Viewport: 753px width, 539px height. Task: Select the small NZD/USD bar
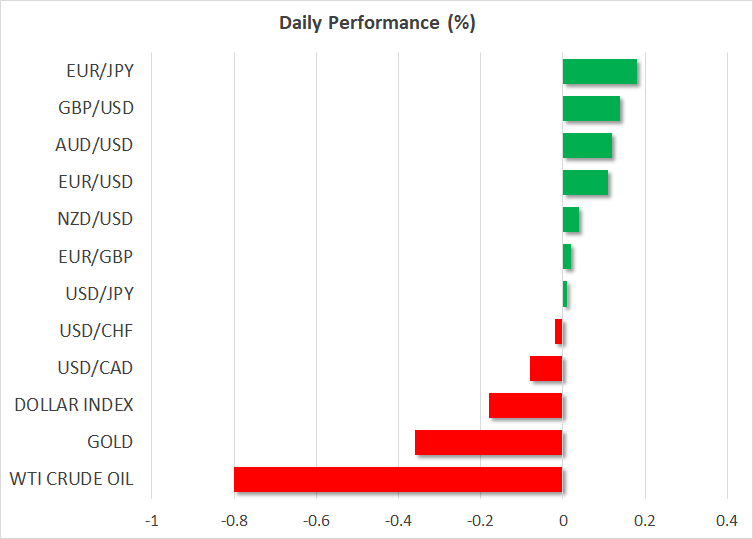571,219
